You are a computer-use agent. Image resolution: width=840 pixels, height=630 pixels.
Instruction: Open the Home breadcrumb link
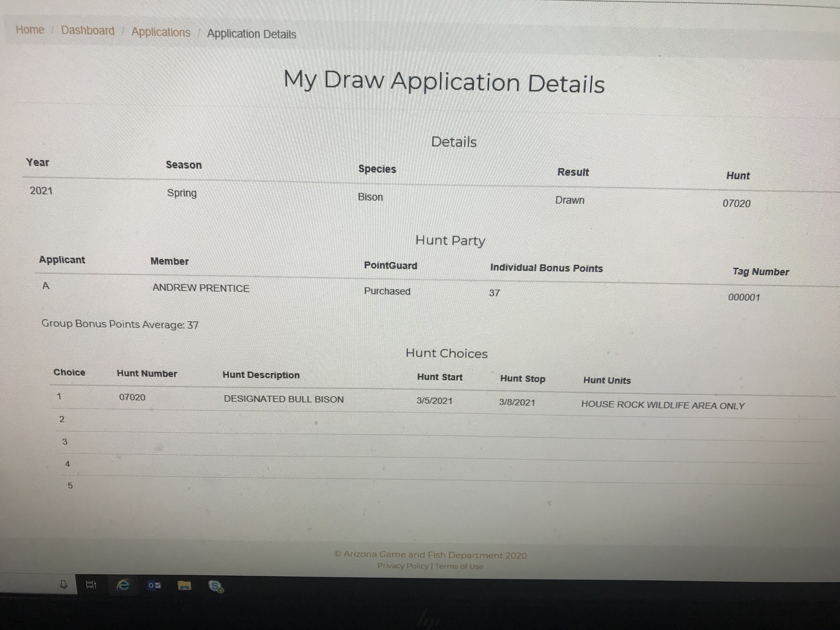point(30,30)
